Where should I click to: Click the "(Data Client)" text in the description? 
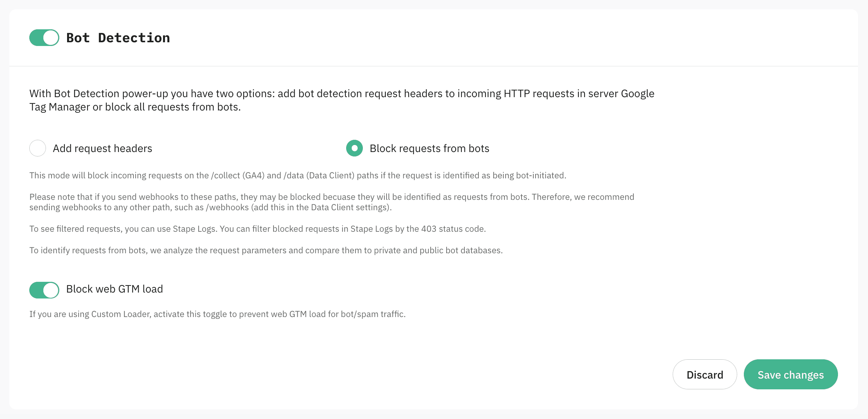click(x=330, y=175)
